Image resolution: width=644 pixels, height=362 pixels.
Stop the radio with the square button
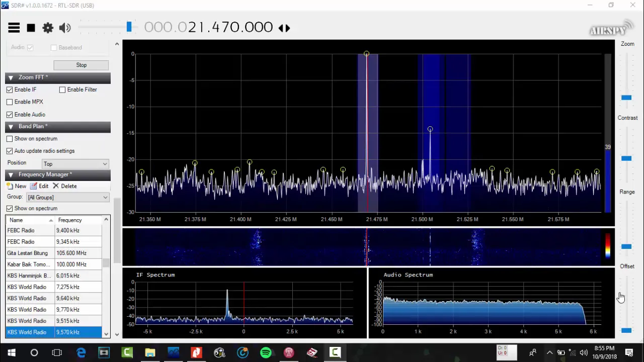31,28
